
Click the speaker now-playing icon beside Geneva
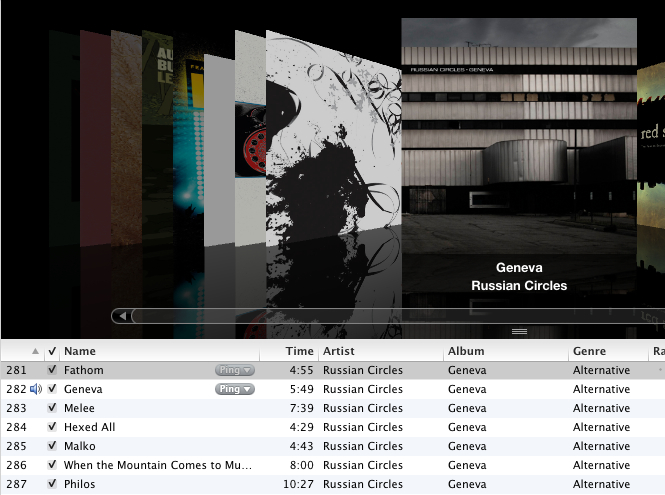click(x=36, y=389)
